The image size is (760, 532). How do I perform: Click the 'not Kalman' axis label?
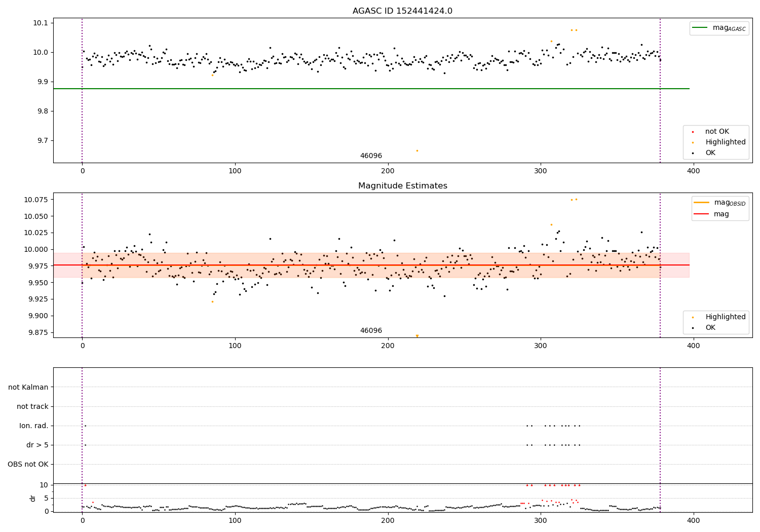coord(28,388)
